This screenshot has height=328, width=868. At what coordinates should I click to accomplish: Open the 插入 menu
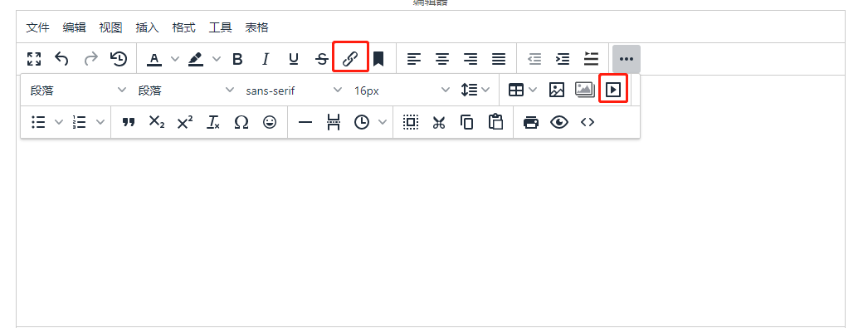click(147, 27)
